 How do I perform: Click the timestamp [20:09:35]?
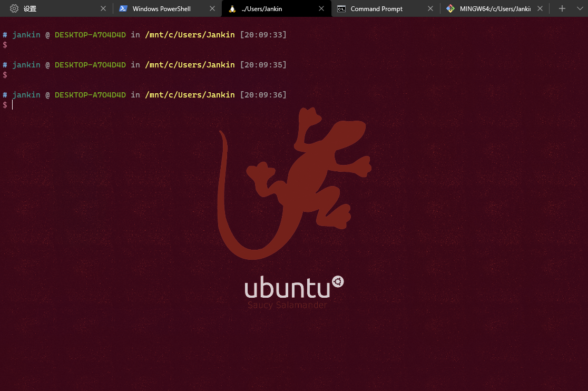(263, 65)
